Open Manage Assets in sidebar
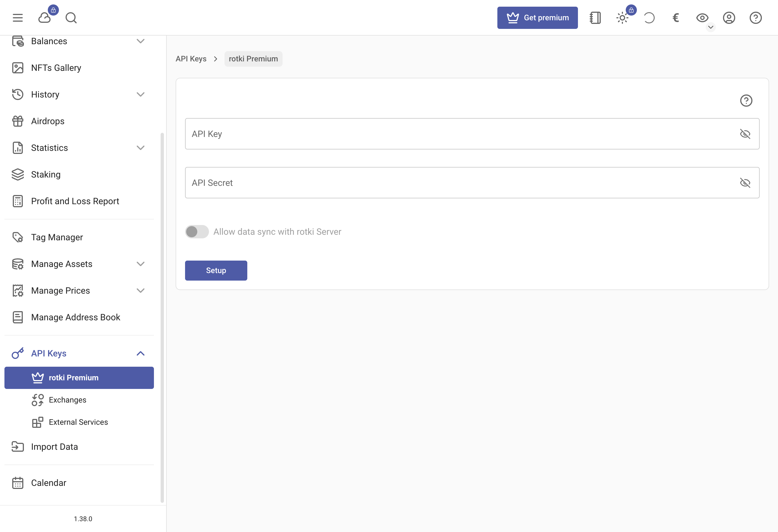This screenshot has height=532, width=778. (x=79, y=264)
